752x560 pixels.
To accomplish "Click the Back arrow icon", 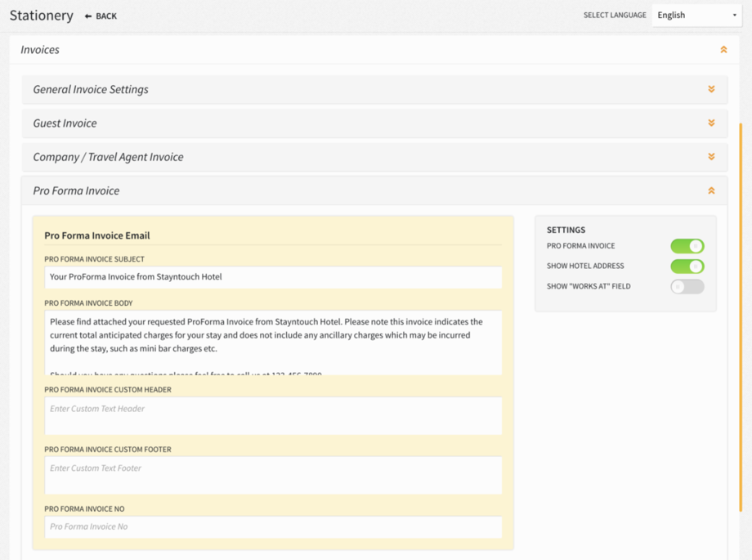I will [x=87, y=16].
